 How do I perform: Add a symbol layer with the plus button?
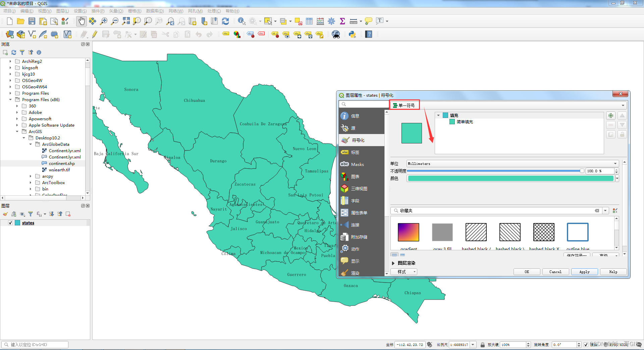coord(611,116)
